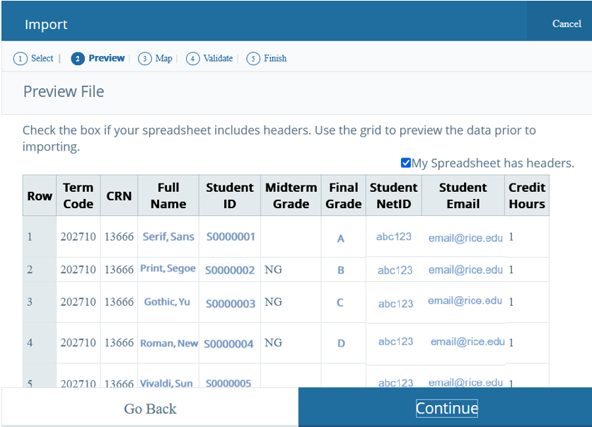Click final grade B in row 2
This screenshot has height=427, width=592.
(341, 270)
